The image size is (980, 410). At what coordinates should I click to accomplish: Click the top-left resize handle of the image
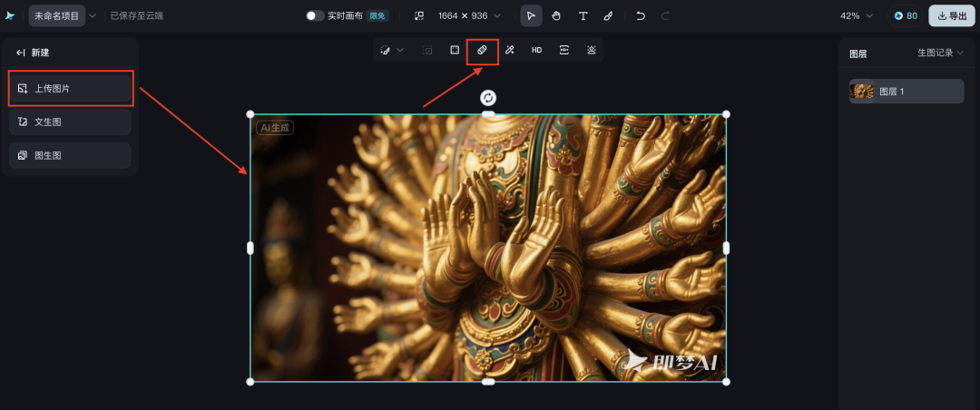pyautogui.click(x=250, y=114)
